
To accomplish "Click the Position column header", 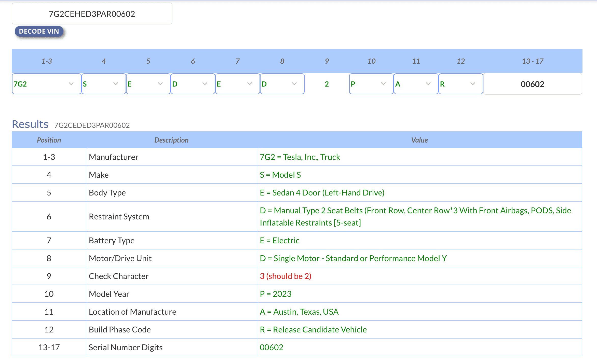I will pos(49,140).
